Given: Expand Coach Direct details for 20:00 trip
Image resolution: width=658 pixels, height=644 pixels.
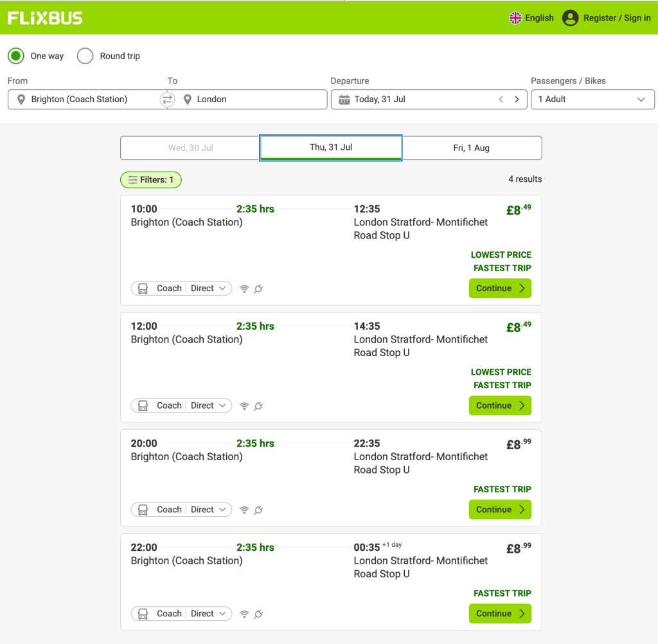Looking at the screenshot, I should click(181, 510).
